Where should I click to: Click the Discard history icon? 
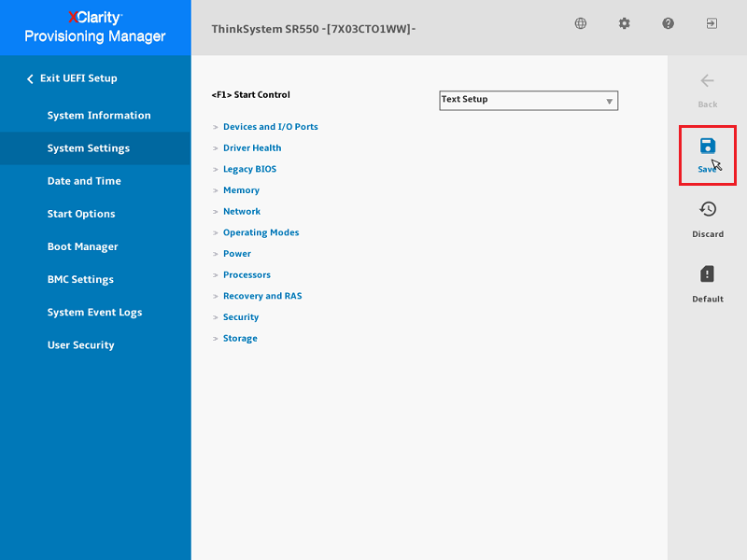pyautogui.click(x=708, y=209)
